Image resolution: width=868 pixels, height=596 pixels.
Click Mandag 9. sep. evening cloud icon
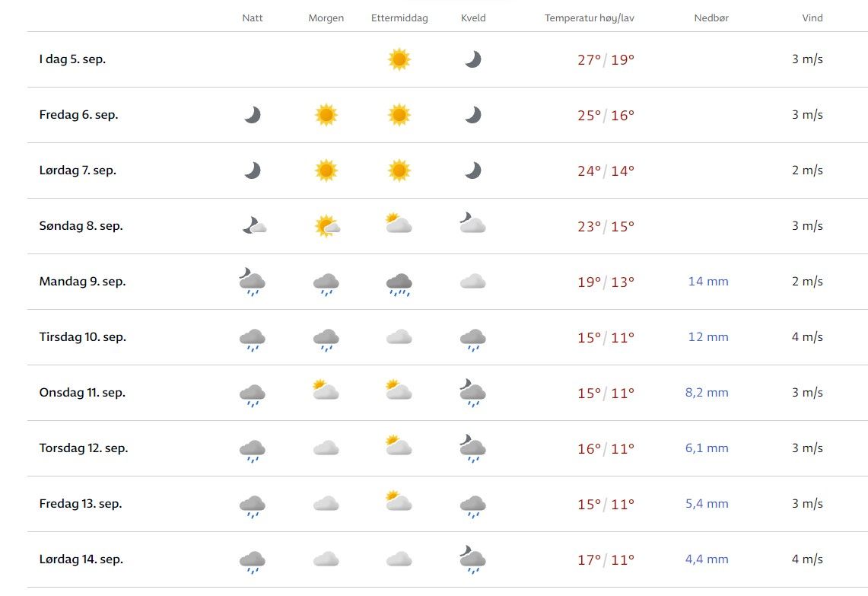(472, 282)
